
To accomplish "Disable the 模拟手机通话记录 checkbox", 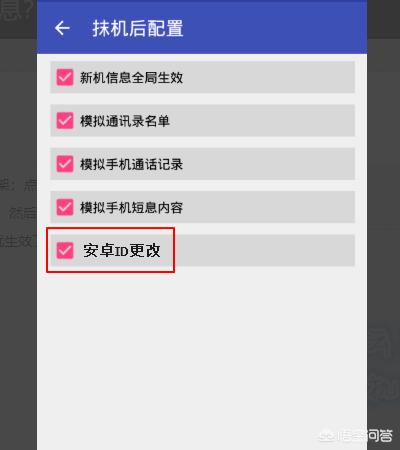I will pyautogui.click(x=65, y=164).
